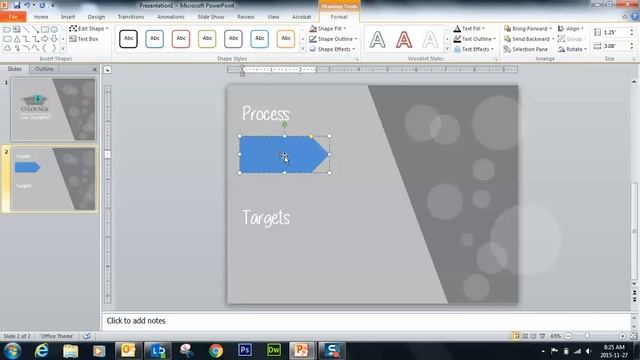The image size is (640, 360).
Task: Pick the isosceles triangle shape in the gallery
Action: click(17, 39)
